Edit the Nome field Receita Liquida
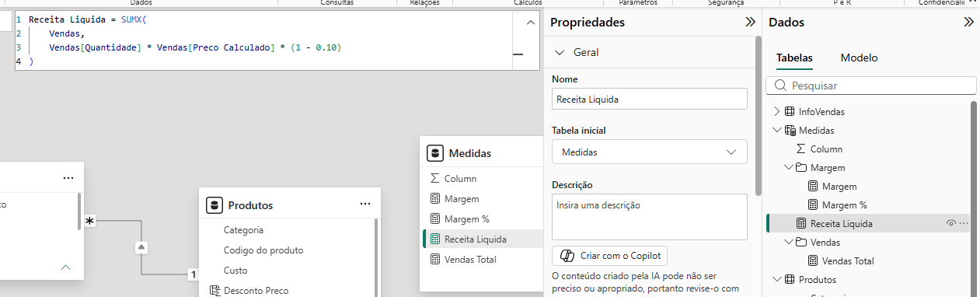The height and width of the screenshot is (297, 980). pos(649,99)
